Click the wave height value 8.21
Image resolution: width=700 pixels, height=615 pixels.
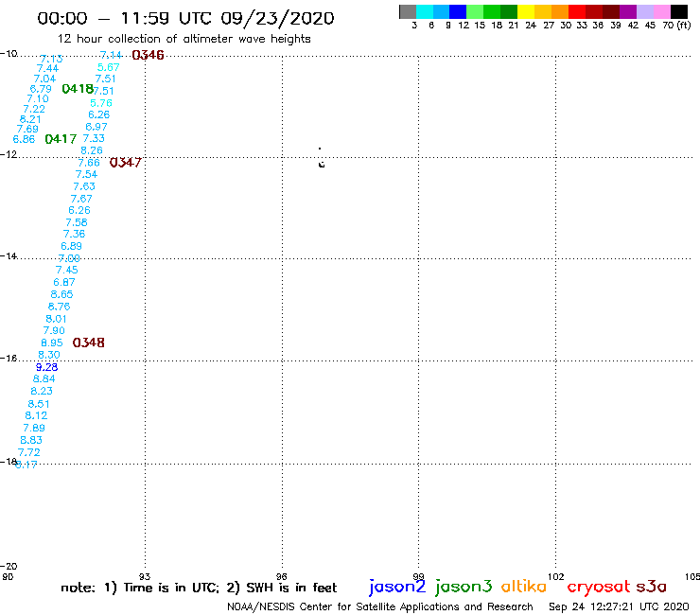(x=30, y=119)
